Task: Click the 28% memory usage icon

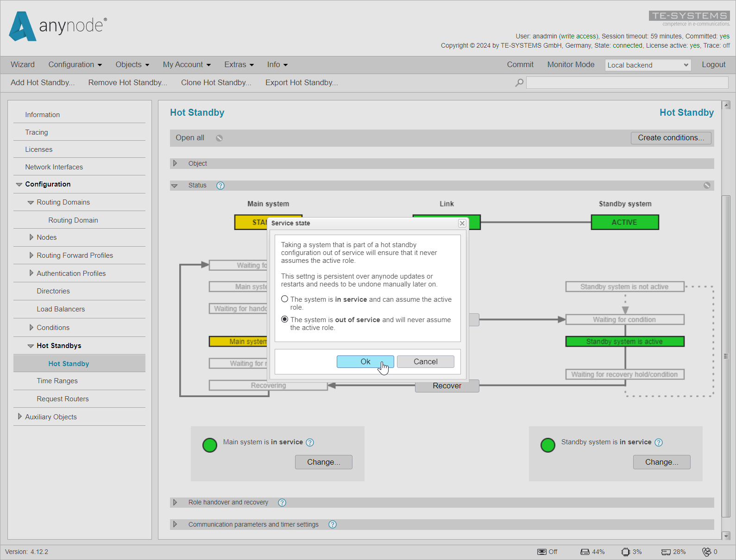Action: [666, 552]
